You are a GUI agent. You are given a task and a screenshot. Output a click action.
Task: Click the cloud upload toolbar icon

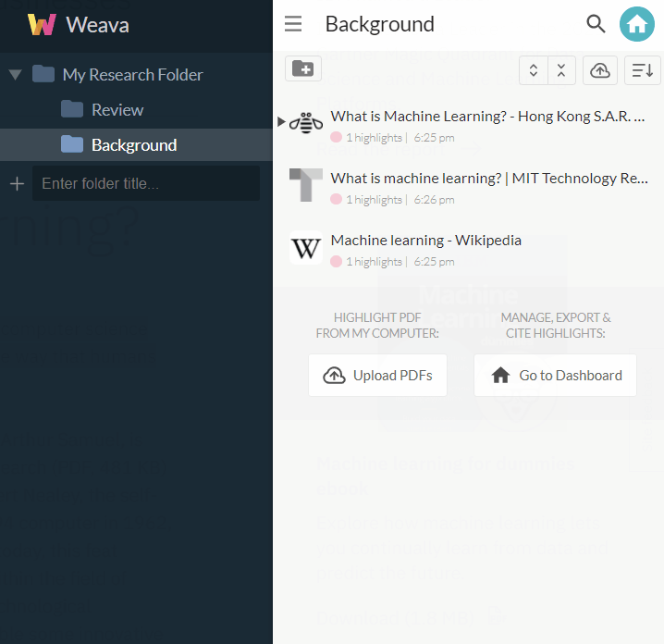click(600, 70)
